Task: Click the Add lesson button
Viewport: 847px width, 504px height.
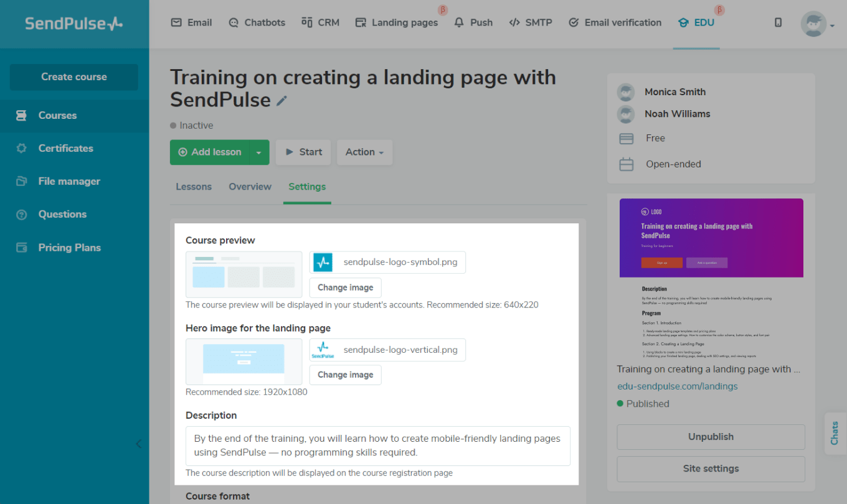Action: point(210,152)
